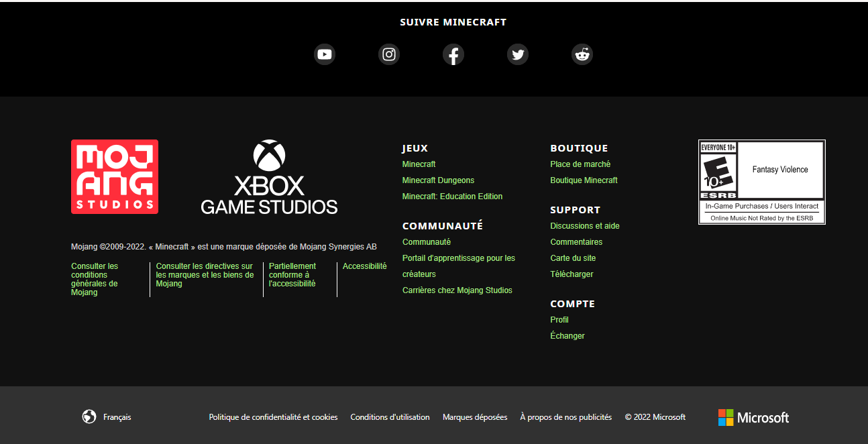The width and height of the screenshot is (868, 444).
Task: Go to the Profil account link
Action: (x=559, y=320)
